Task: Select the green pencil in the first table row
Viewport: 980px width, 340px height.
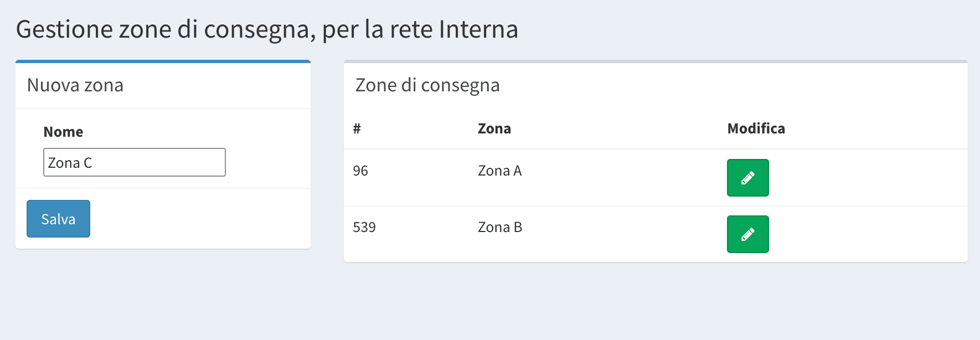Action: point(747,178)
